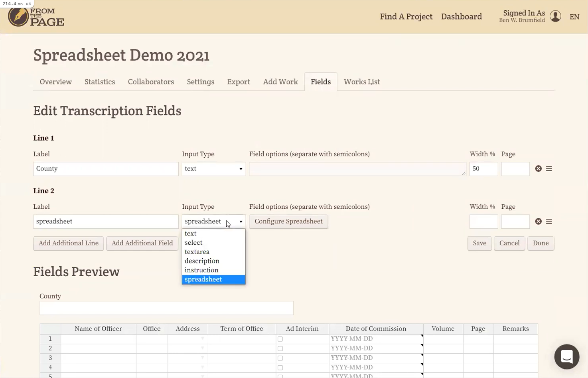Click the Add Additional Field button
Screen dimensions: 588x378
tap(142, 243)
